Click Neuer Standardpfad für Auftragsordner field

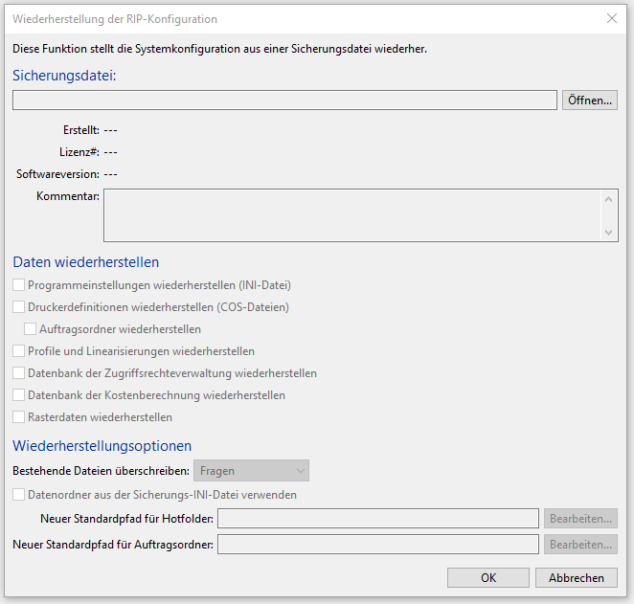378,544
